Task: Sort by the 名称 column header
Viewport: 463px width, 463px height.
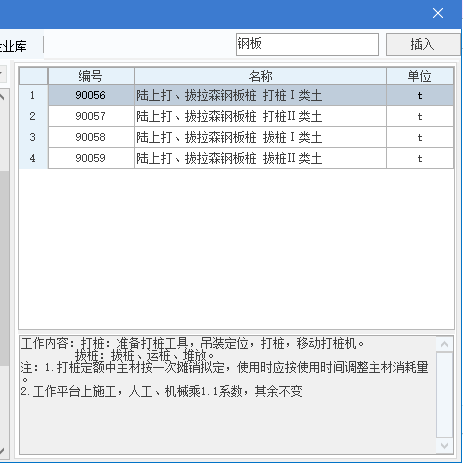Action: pos(260,76)
